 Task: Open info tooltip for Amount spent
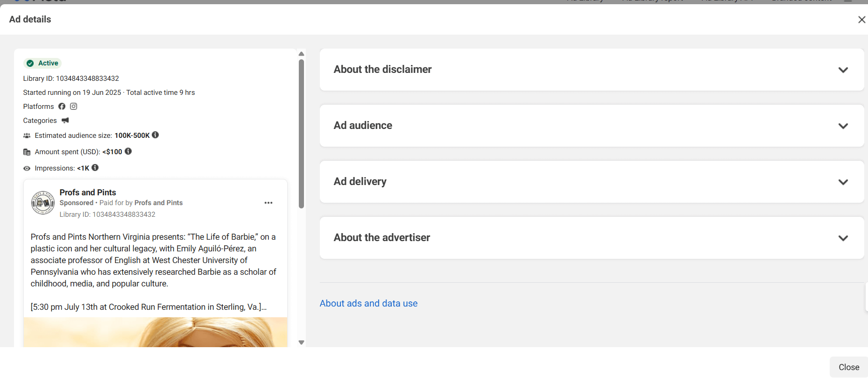(128, 151)
